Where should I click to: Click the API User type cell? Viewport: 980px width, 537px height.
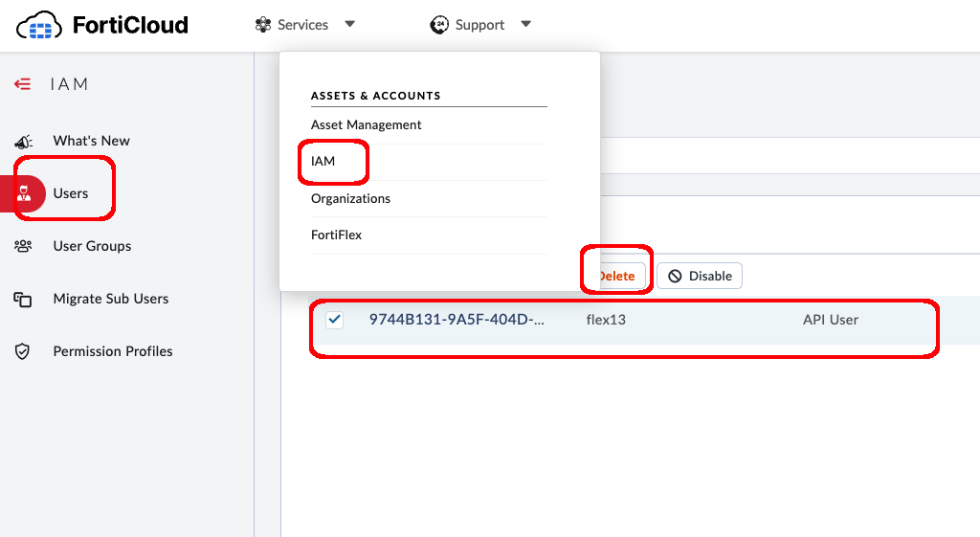[x=831, y=320]
